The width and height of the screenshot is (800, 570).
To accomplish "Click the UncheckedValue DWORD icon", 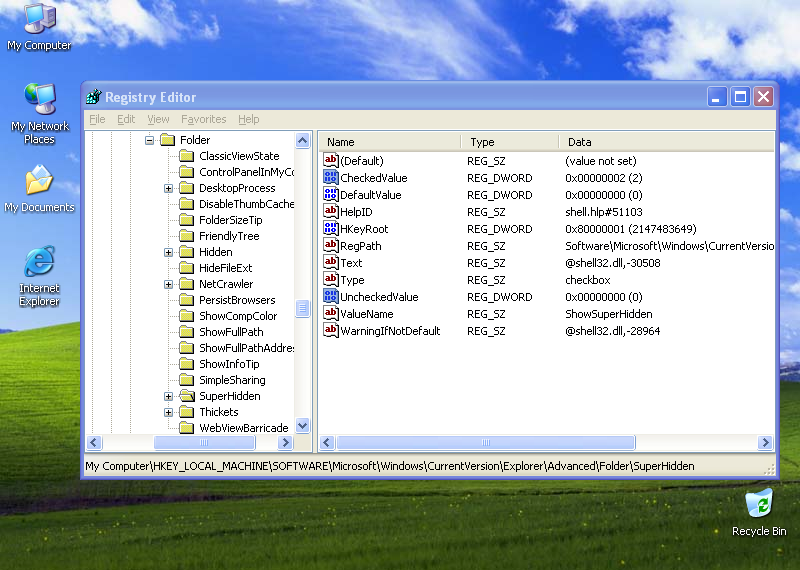I will (331, 296).
